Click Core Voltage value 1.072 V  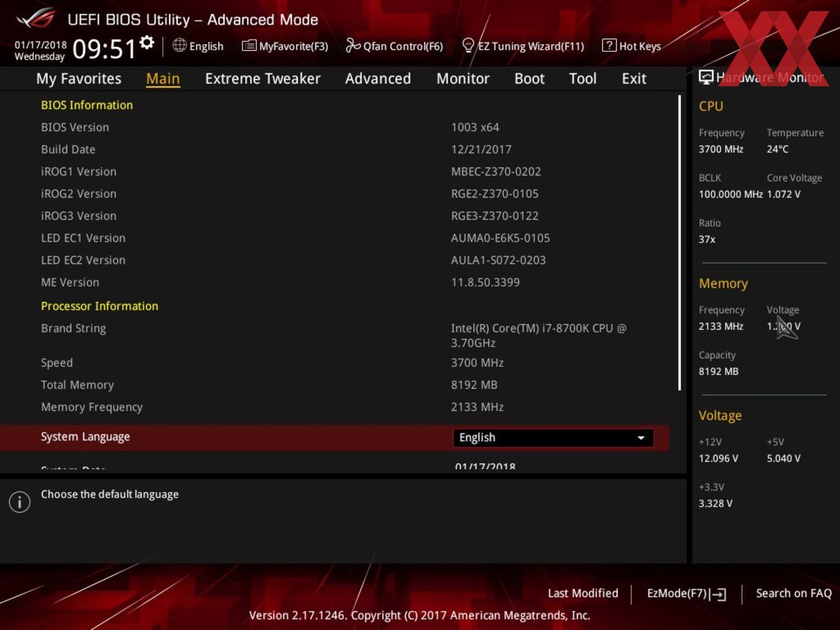click(x=784, y=195)
